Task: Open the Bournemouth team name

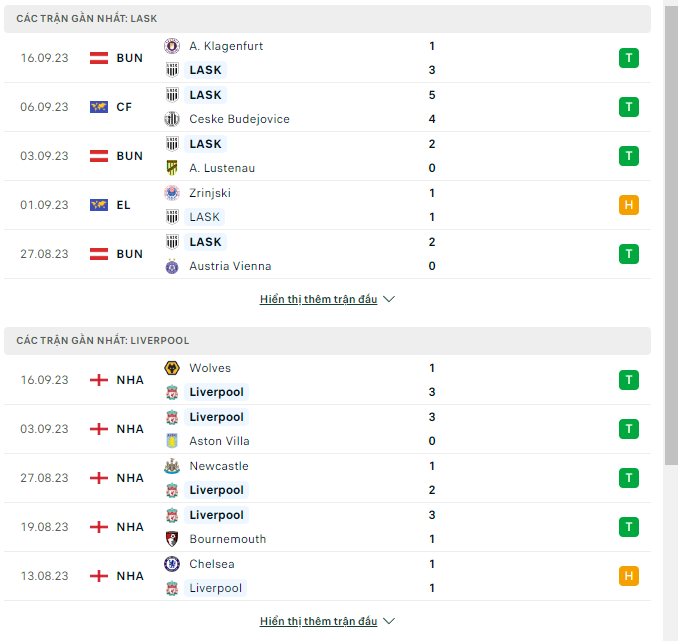Action: 228,539
